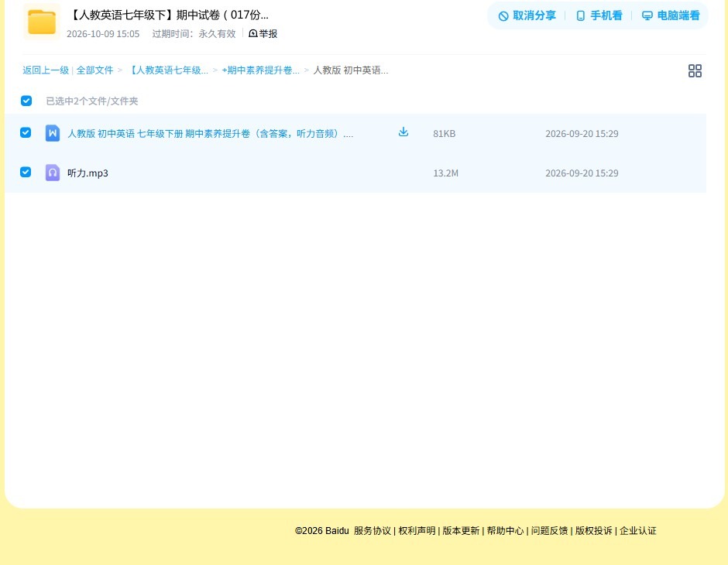Screen dimensions: 728x565
Task: Click the yellow shared folder icon
Action: click(x=42, y=22)
